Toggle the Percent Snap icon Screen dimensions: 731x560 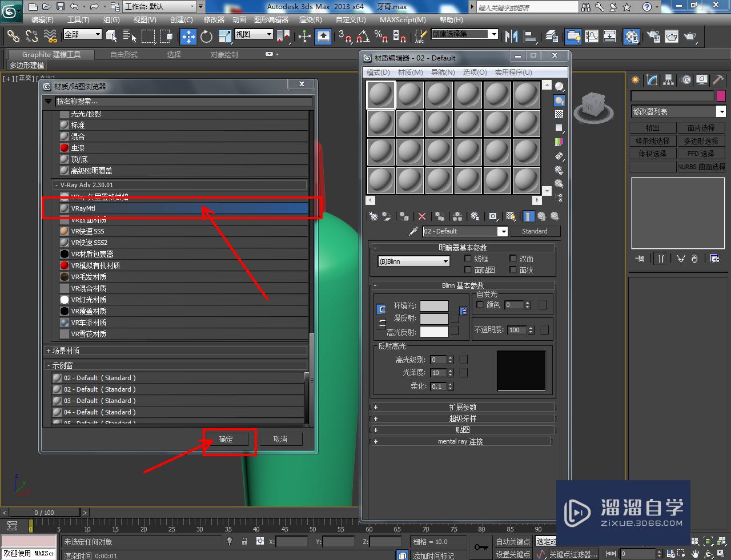point(381,37)
